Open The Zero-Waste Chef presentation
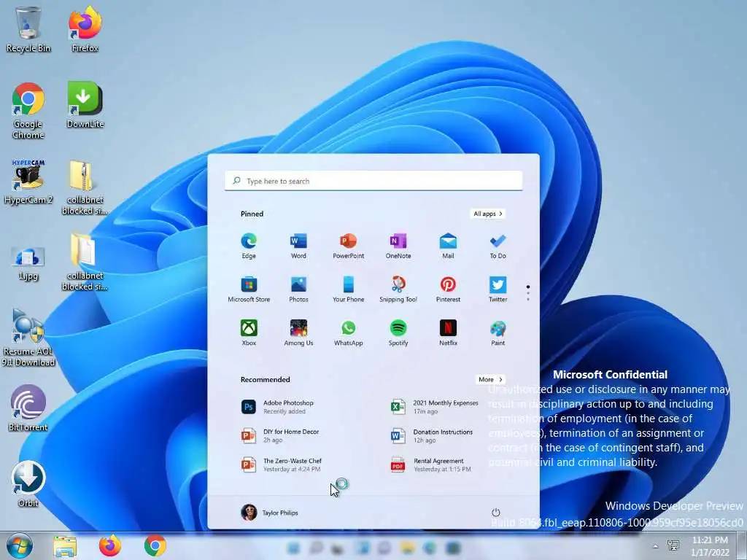The image size is (747, 560). coord(281,464)
